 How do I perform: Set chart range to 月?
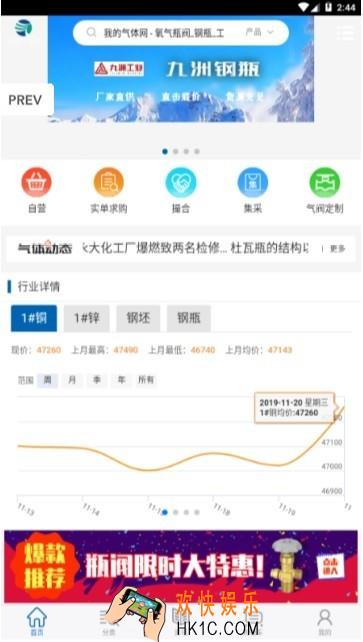tap(72, 380)
